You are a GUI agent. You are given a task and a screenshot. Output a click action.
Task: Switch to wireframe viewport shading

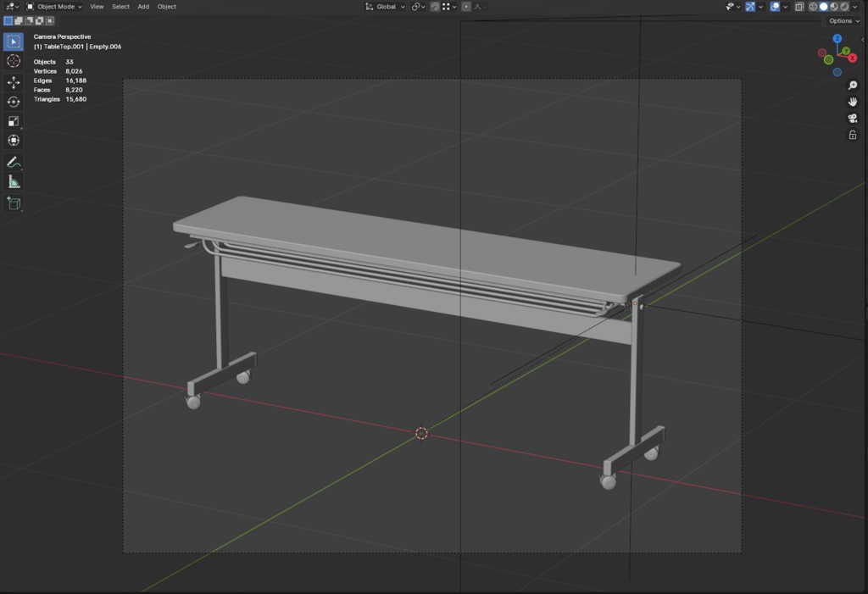coord(813,7)
